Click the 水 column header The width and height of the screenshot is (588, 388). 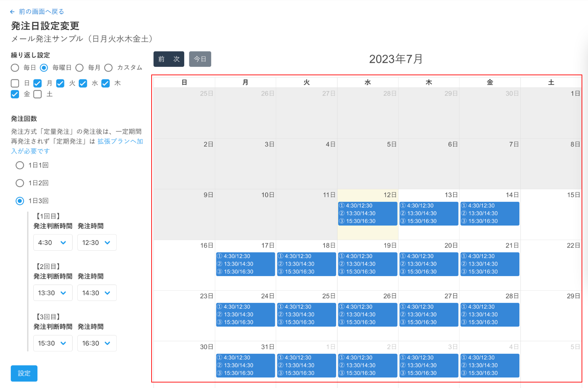(368, 82)
